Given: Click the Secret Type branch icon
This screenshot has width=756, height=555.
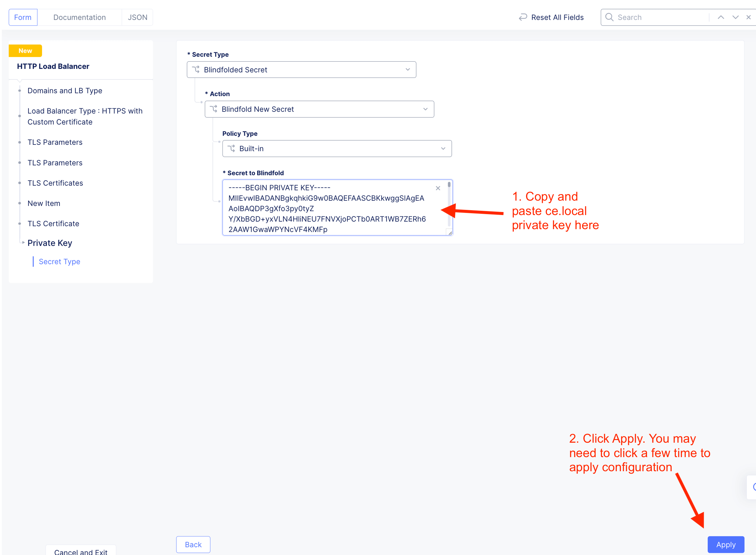Looking at the screenshot, I should coord(196,70).
